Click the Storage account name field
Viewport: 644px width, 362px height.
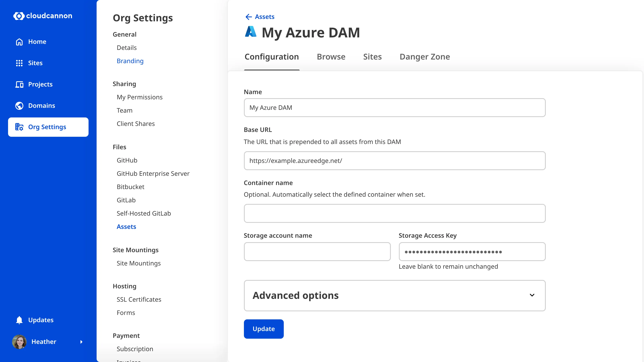click(317, 251)
